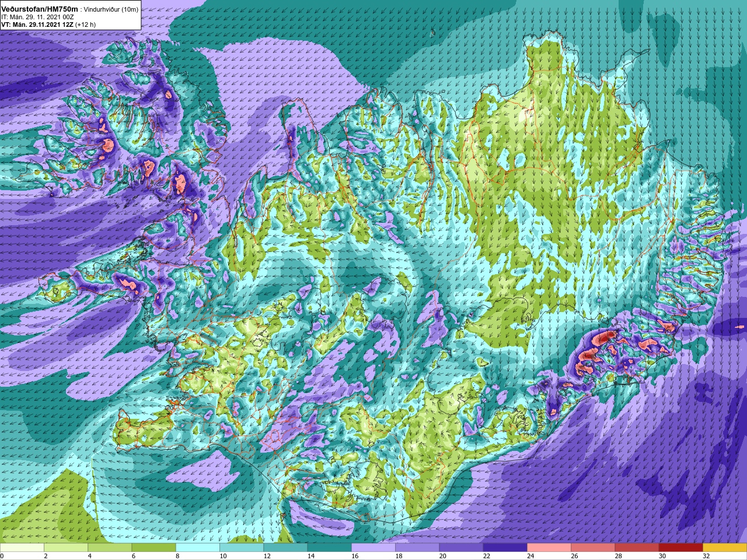Select the salmon 26–28 legend swatch
The width and height of the screenshot is (747, 560).
point(593,548)
